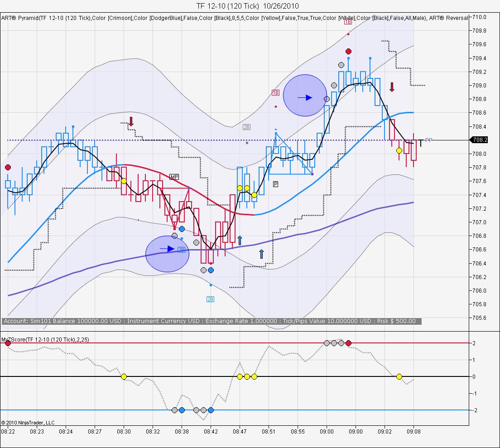500x448 pixels.
Task: Click the 1B label near the 708.9 price level
Action: point(275,93)
